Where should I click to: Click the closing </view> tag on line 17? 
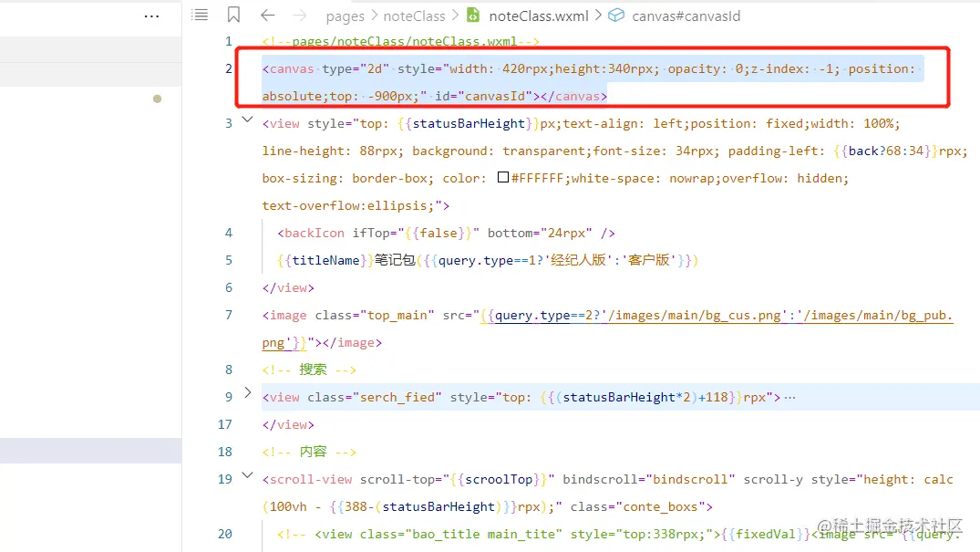[288, 424]
